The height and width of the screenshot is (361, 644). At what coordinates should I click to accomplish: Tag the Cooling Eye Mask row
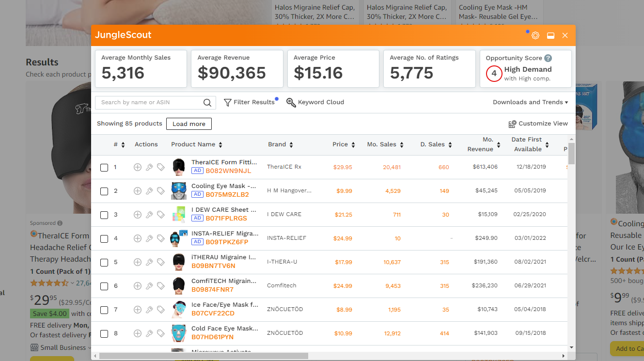click(x=161, y=191)
